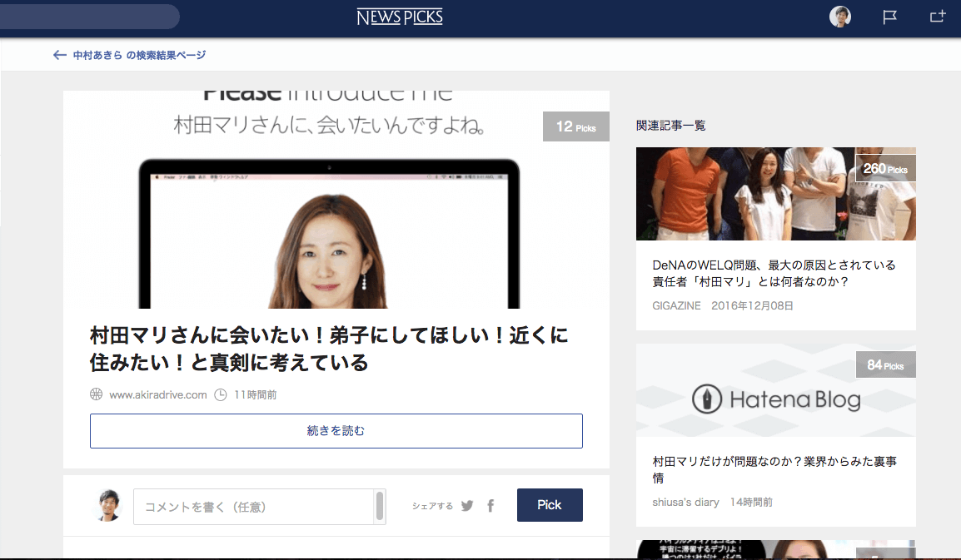961x560 pixels.
Task: Open the flag notifications icon
Action: 889,16
